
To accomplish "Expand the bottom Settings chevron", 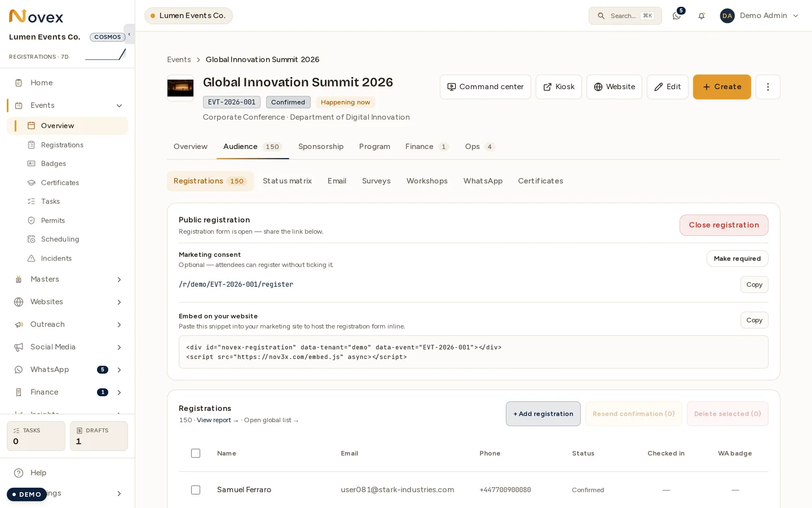I will tap(119, 493).
